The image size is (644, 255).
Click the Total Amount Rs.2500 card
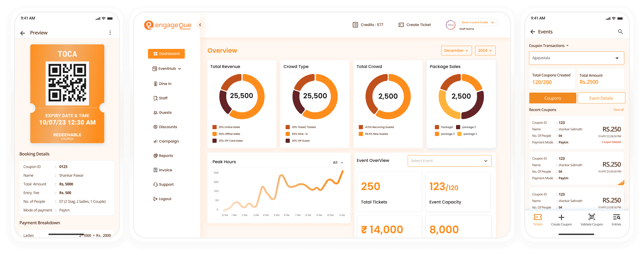click(601, 79)
